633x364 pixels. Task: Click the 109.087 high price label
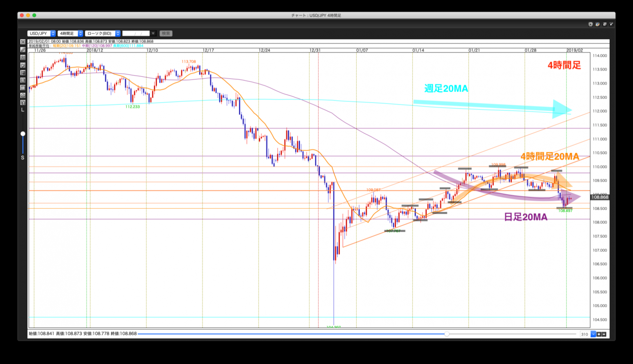pos(373,190)
